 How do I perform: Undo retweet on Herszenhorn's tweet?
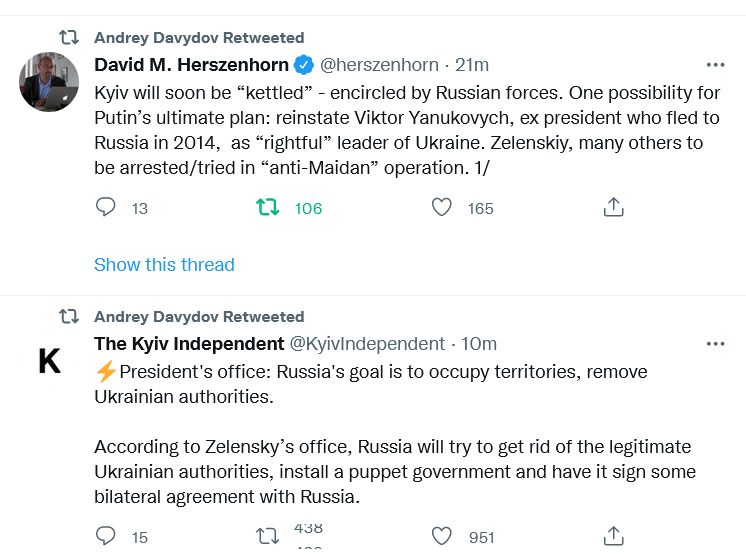tap(268, 208)
